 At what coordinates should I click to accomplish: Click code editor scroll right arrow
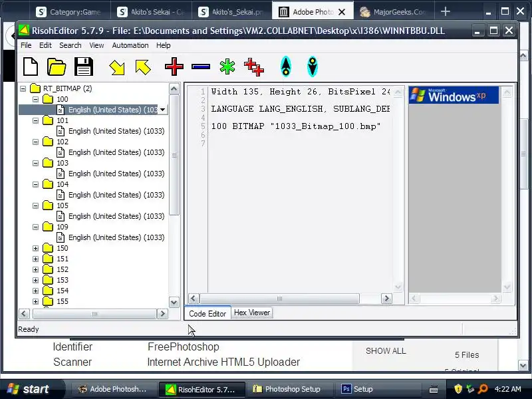tap(386, 299)
